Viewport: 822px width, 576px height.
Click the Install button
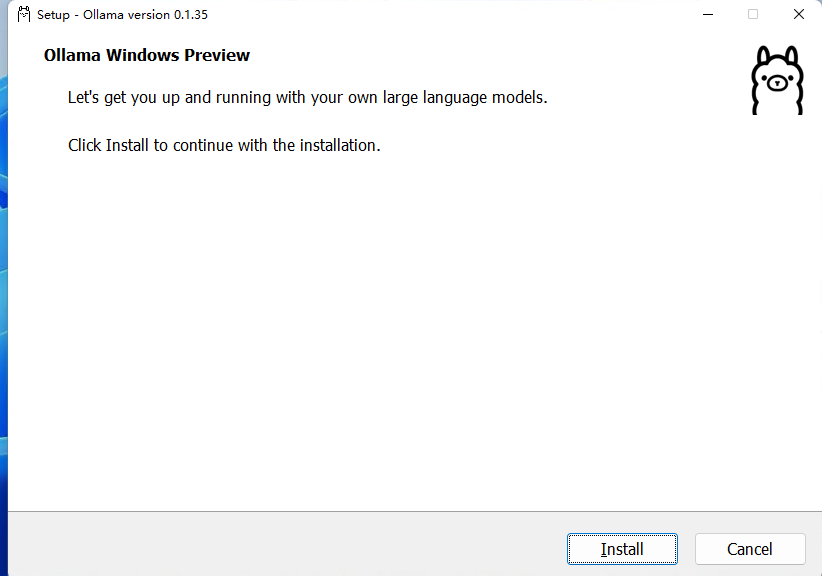[x=622, y=549]
